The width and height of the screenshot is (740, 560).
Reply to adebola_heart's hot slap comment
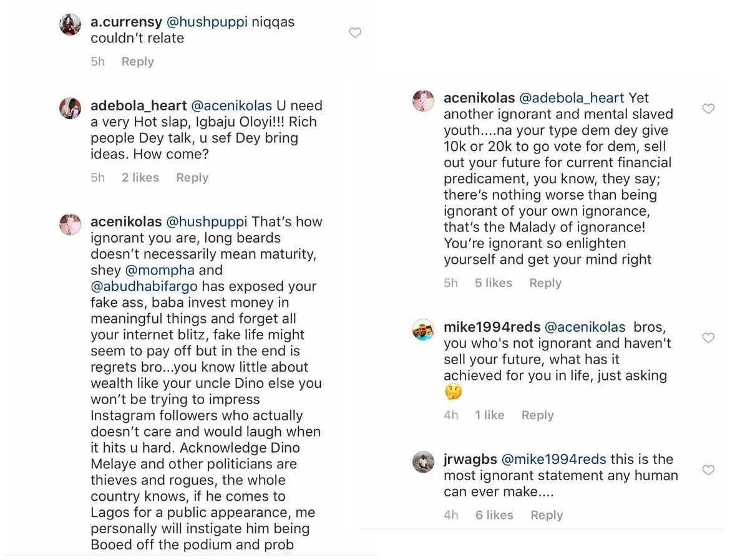pyautogui.click(x=192, y=177)
